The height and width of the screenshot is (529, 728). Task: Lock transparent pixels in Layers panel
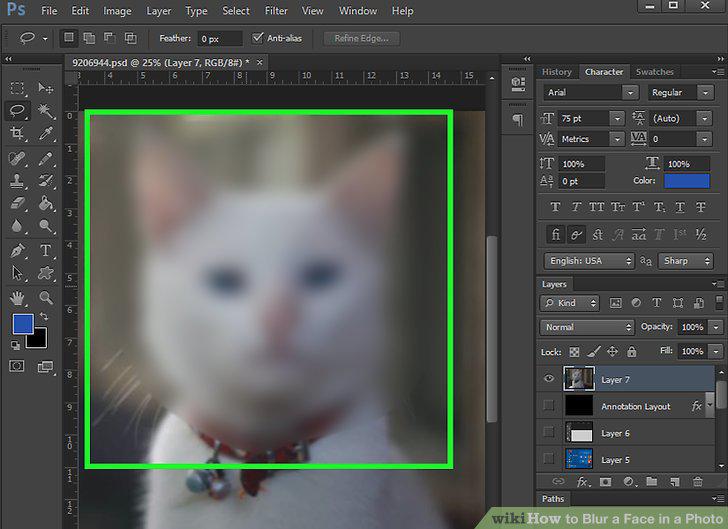point(574,352)
